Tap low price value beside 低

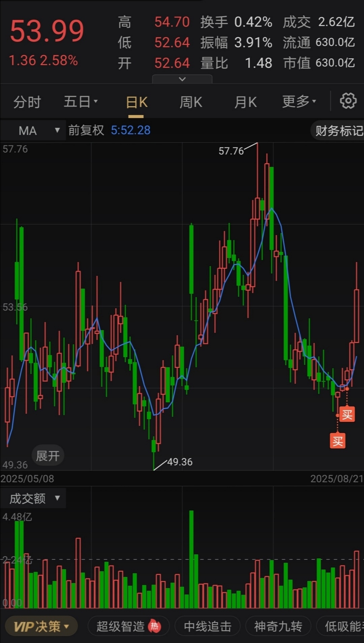pos(172,42)
